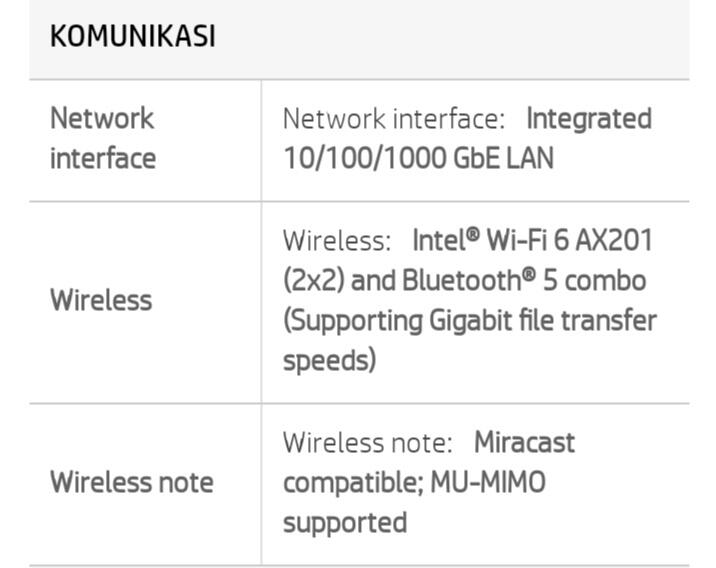Select the word 'Integrated' in network row

click(589, 119)
